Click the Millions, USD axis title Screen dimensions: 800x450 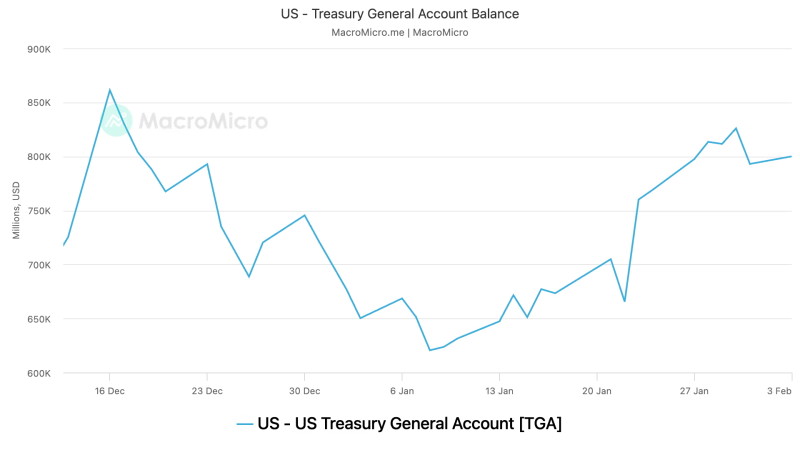[16, 210]
